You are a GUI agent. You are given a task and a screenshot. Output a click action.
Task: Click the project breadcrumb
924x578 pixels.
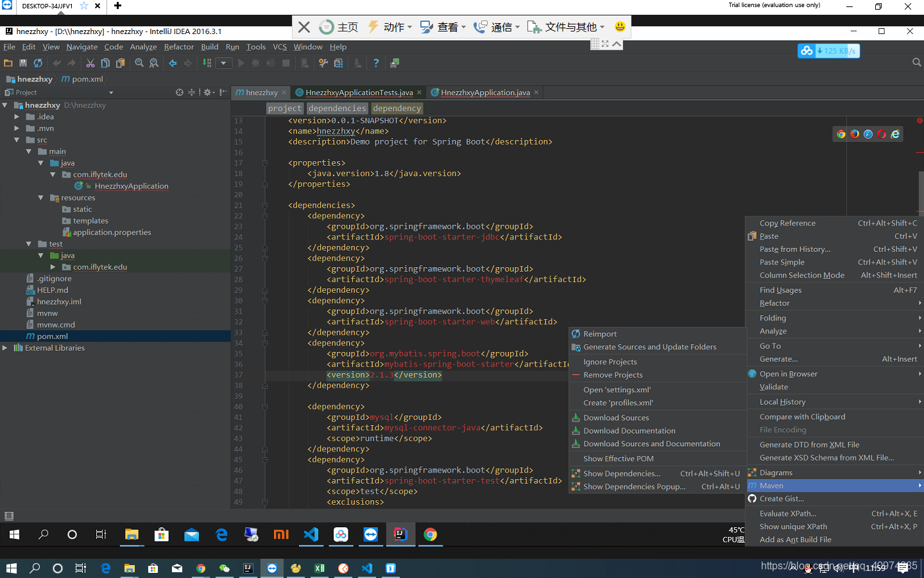click(x=284, y=109)
